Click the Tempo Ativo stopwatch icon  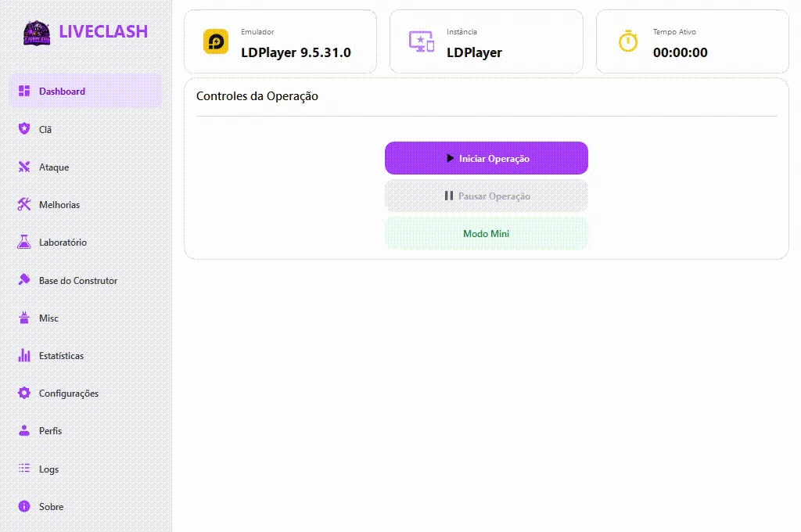point(628,41)
